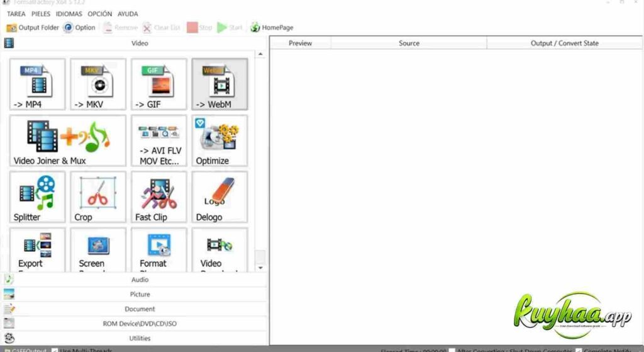
Task: Click the video tools scrollbar thumb
Action: coord(260,256)
